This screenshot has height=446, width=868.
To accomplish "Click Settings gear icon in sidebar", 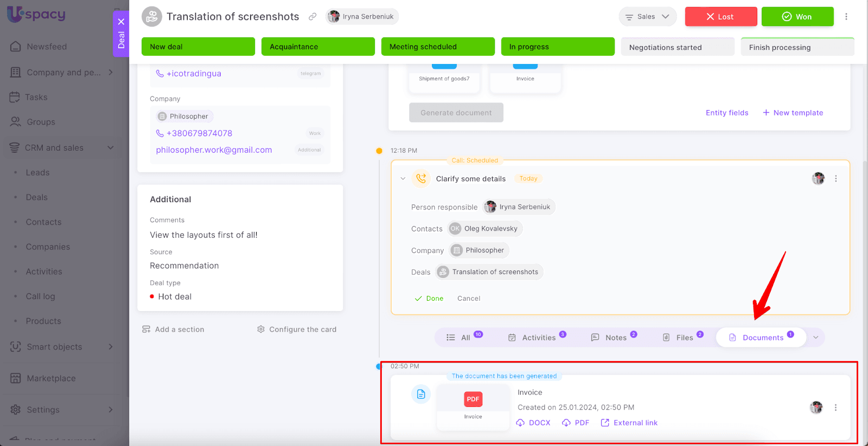I will (x=16, y=410).
